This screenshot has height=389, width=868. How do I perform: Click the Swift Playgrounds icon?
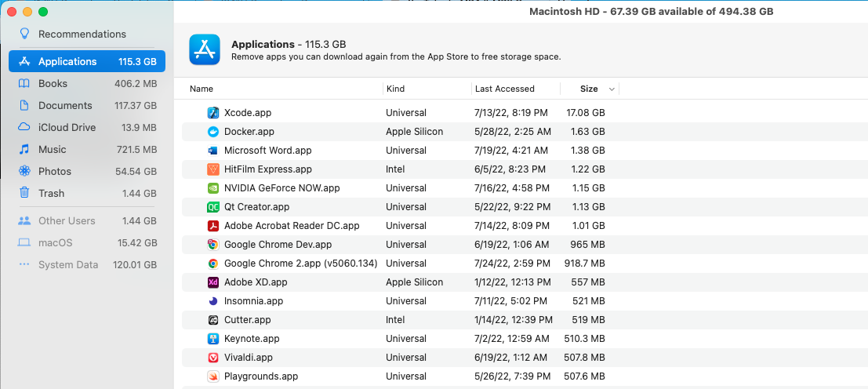(212, 376)
